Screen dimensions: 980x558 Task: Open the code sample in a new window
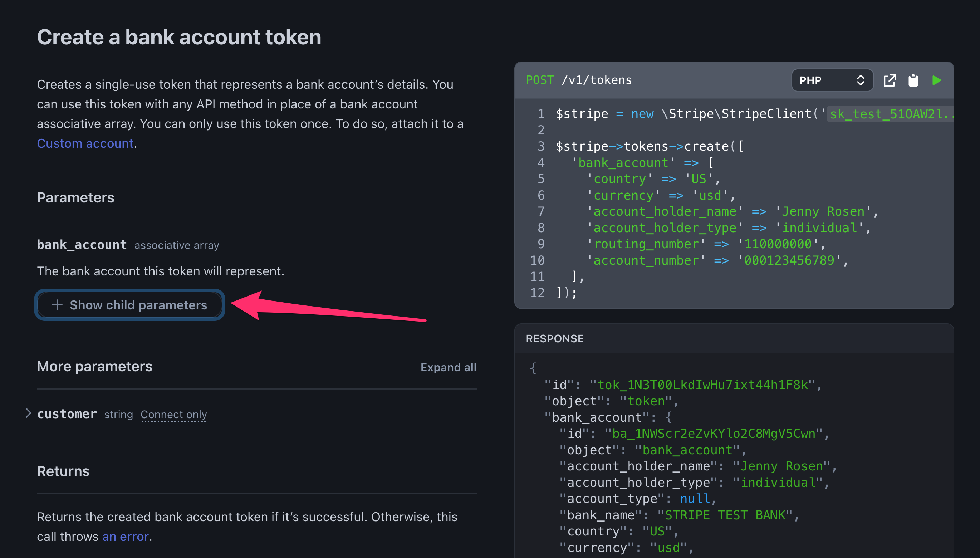pos(890,80)
